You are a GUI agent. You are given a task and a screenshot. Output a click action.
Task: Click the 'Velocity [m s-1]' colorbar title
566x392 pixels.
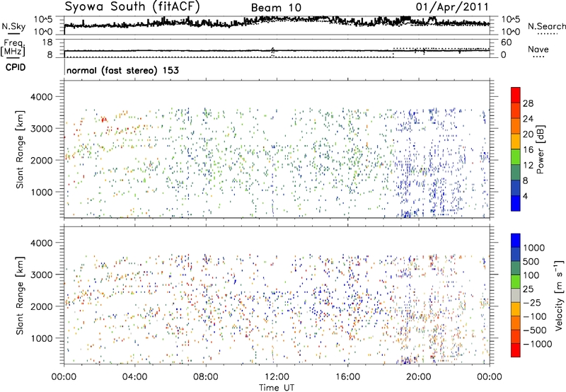pos(559,295)
